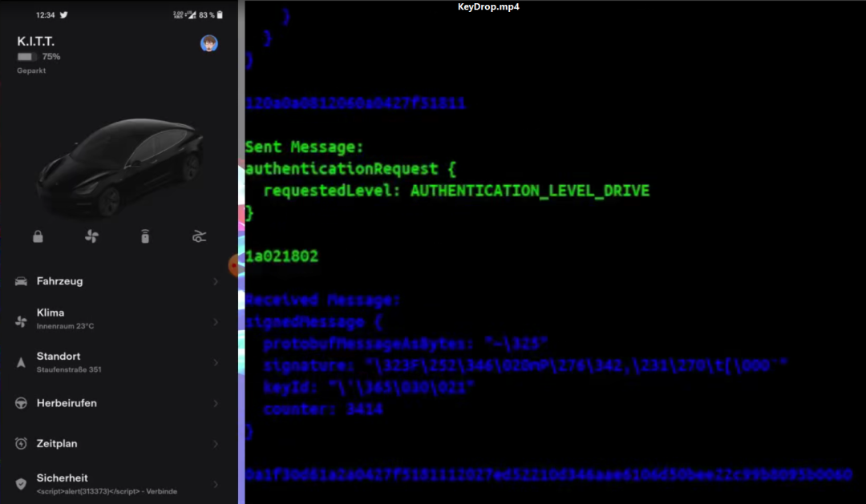This screenshot has height=504, width=866.
Task: Click the navigation arrow icon beside Standort
Action: [21, 362]
